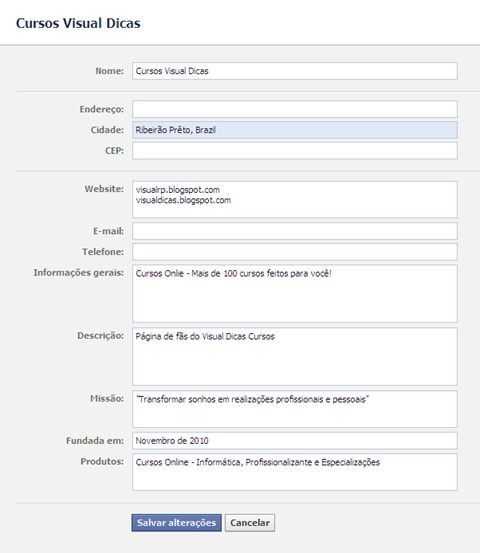This screenshot has height=553, width=480.
Task: Click the Cursos Visual Dicas page heading
Action: point(78,23)
